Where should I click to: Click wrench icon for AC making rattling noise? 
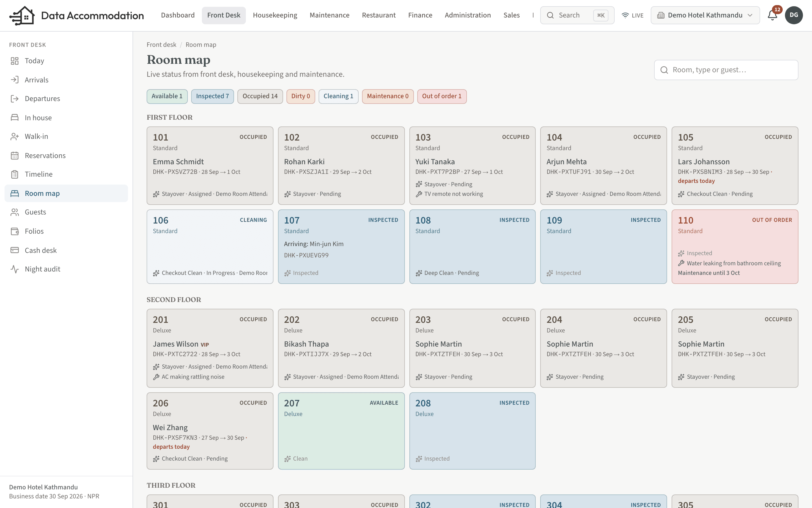point(156,377)
